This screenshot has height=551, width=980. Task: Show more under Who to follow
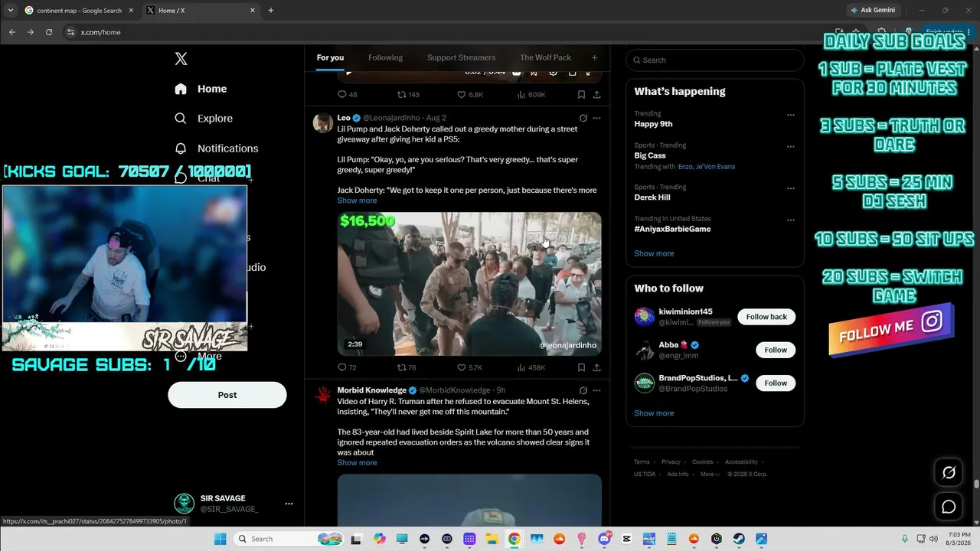(654, 413)
